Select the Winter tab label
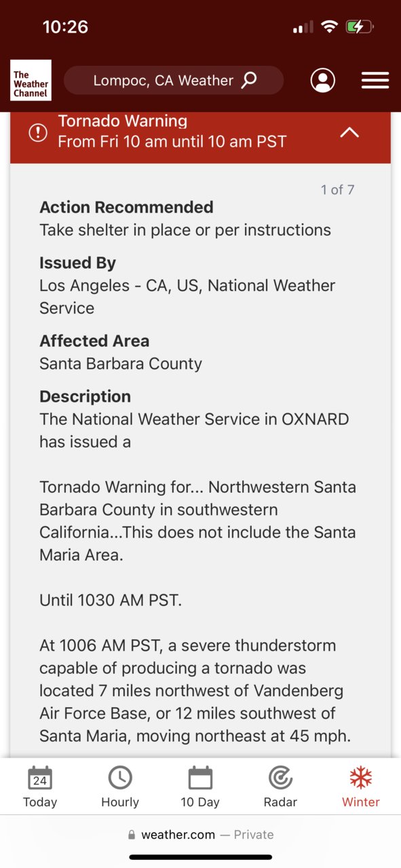The height and width of the screenshot is (868, 401). coord(361,801)
